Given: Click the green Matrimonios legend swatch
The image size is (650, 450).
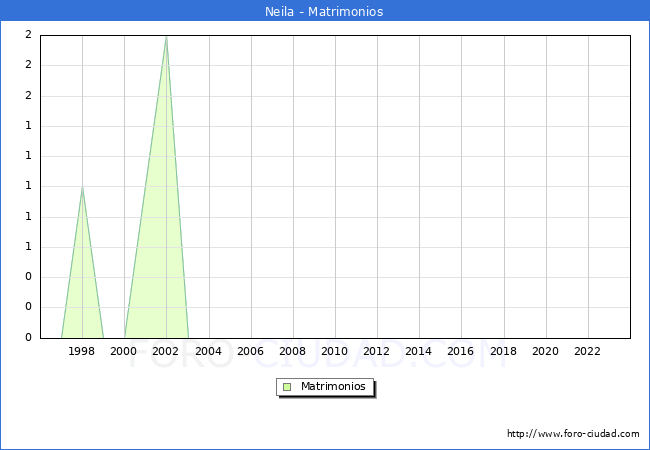Looking at the screenshot, I should click(287, 387).
